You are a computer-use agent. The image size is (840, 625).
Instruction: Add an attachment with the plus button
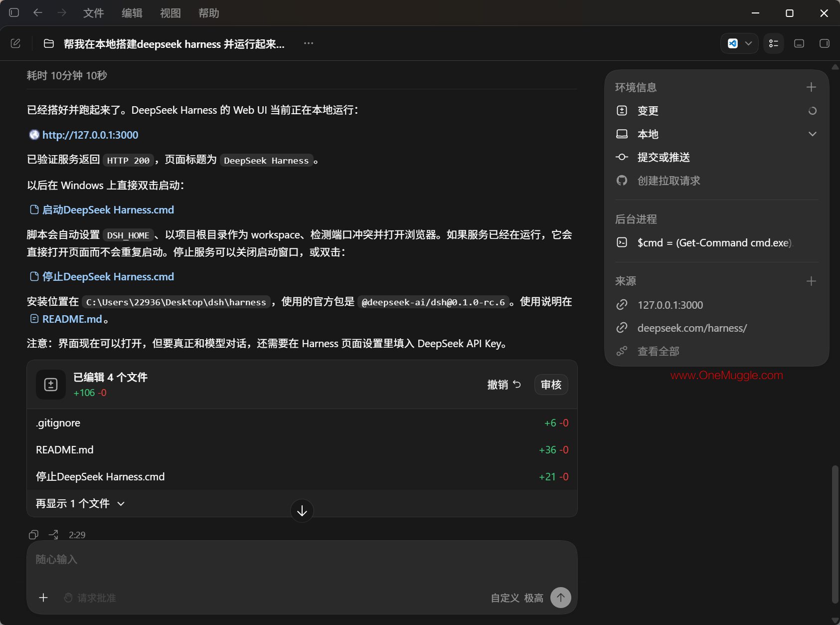[x=43, y=598]
